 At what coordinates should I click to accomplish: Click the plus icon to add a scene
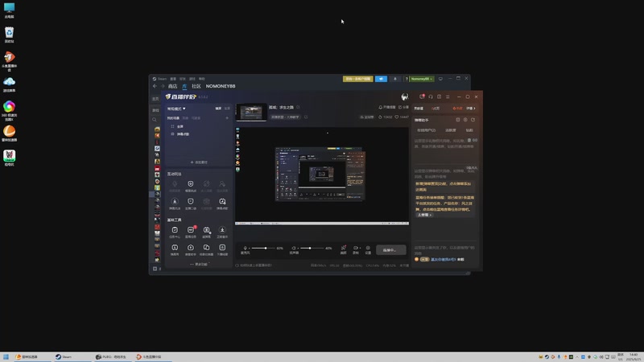(x=227, y=118)
